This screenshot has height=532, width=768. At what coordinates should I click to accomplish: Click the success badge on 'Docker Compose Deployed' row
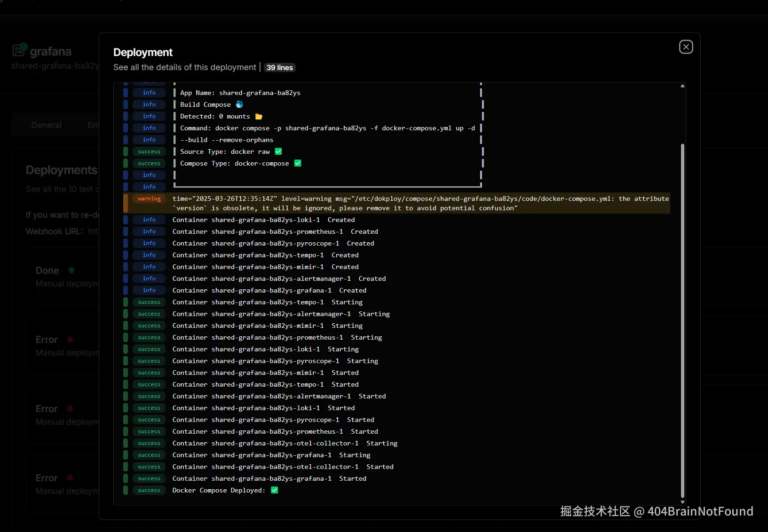(149, 490)
